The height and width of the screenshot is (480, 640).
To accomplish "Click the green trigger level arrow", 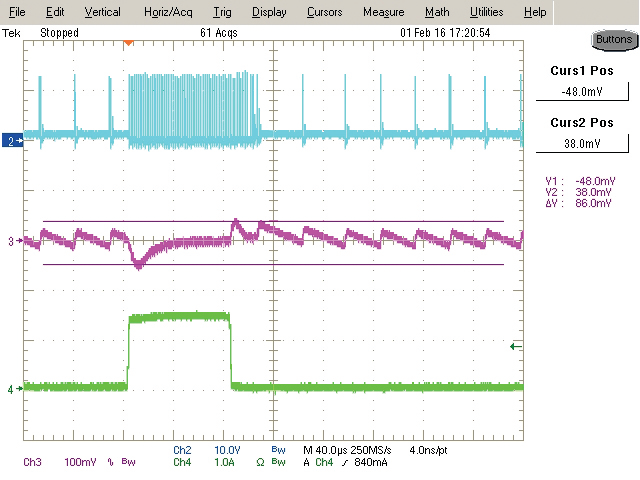I will pos(515,346).
